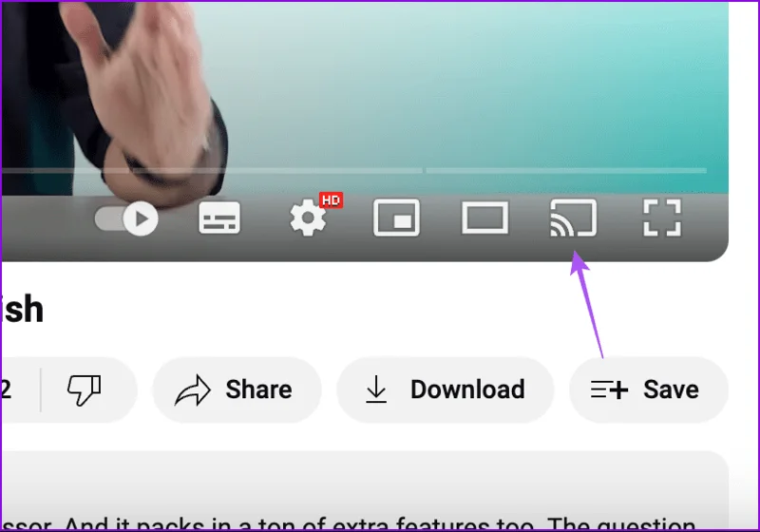Save the video to a playlist
The width and height of the screenshot is (760, 532).
[x=649, y=389]
